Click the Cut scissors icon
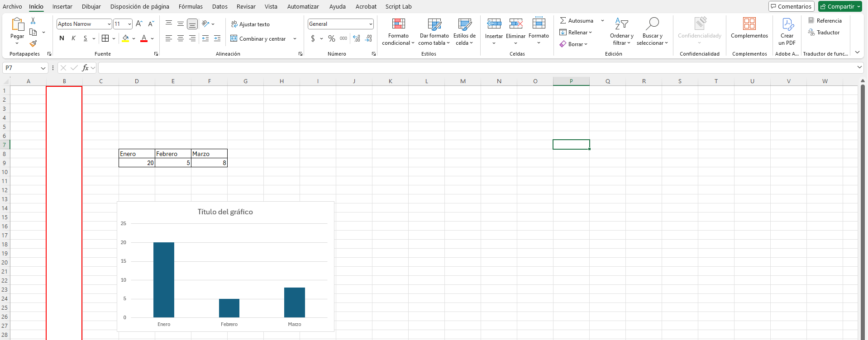This screenshot has width=868, height=340. coord(33,21)
